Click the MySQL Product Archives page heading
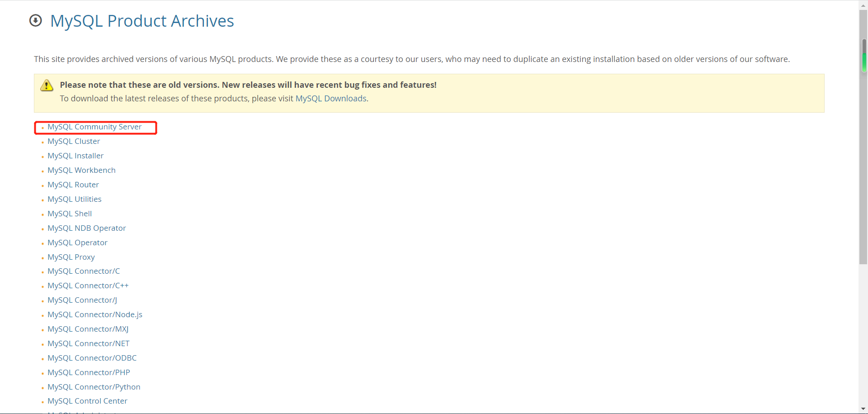 (x=142, y=21)
